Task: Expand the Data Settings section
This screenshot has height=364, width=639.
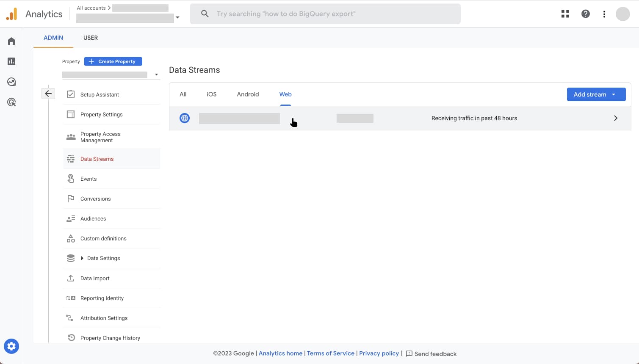Action: pyautogui.click(x=82, y=258)
